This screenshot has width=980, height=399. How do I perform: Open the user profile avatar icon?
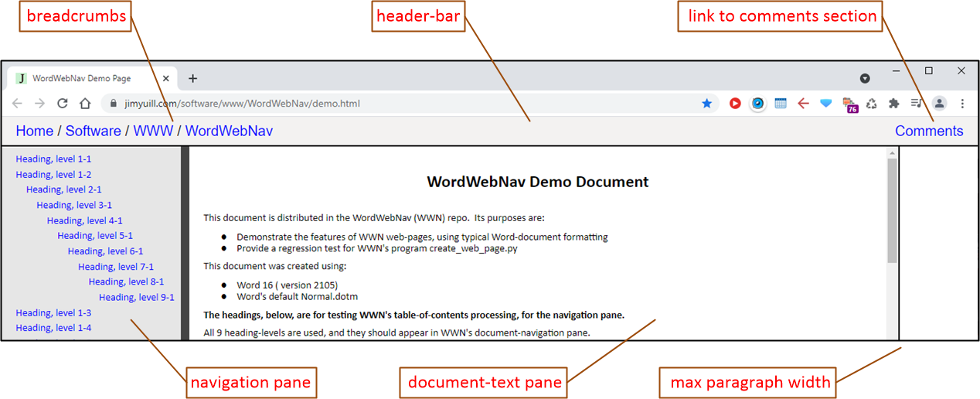point(939,104)
